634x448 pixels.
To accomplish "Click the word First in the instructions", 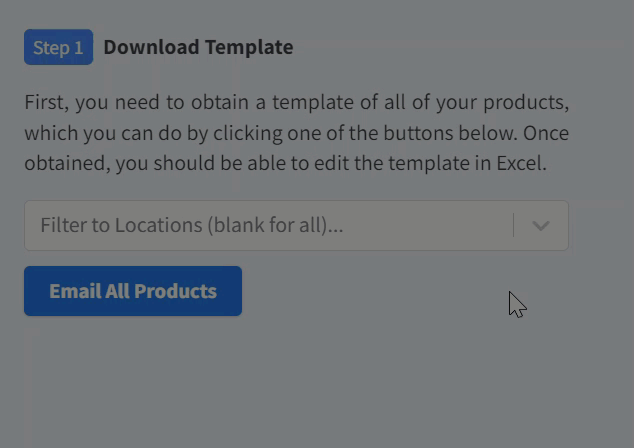I will [x=45, y=103].
